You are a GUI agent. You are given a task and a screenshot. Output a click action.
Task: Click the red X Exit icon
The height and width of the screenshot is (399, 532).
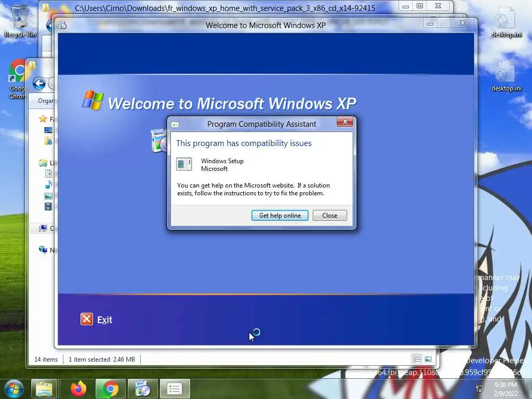click(x=87, y=320)
